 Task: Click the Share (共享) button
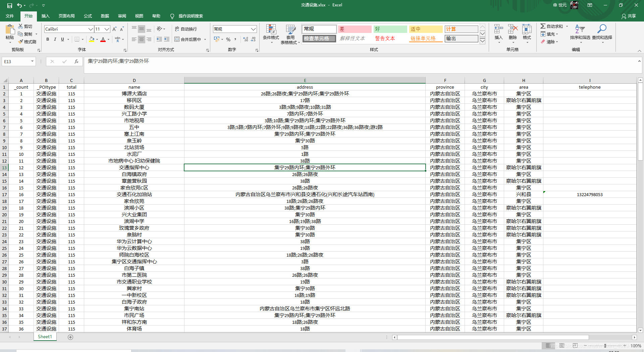629,16
